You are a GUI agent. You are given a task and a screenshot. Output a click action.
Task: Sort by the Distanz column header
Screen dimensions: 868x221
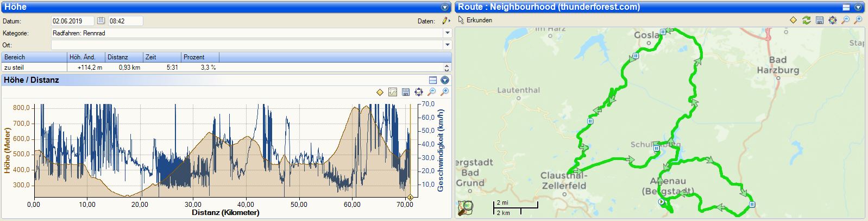click(x=124, y=57)
